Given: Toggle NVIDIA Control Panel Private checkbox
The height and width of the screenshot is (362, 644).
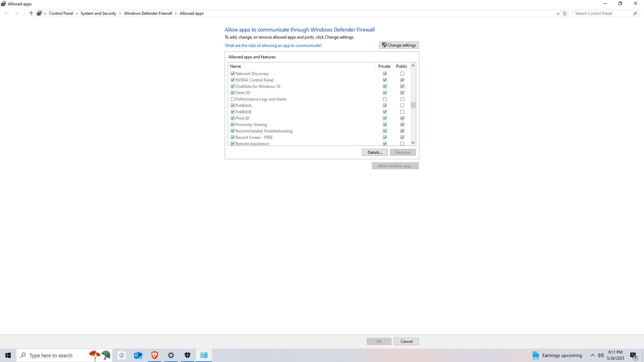Looking at the screenshot, I should (x=385, y=80).
